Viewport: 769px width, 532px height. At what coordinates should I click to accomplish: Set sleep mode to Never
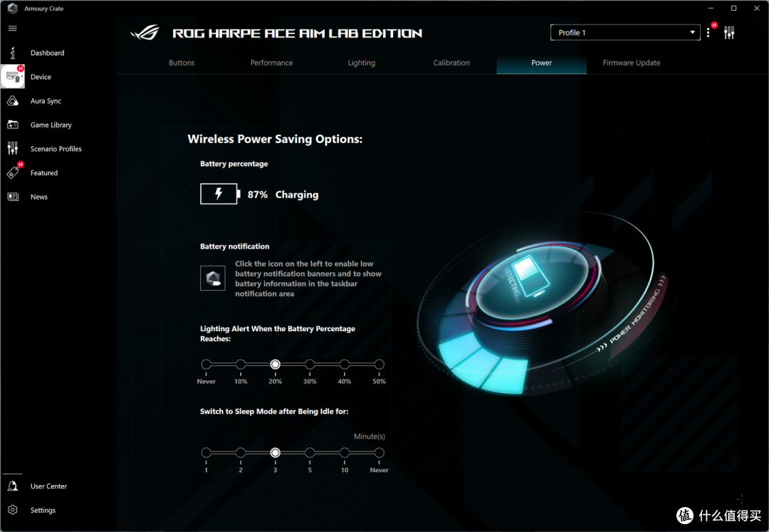[379, 452]
